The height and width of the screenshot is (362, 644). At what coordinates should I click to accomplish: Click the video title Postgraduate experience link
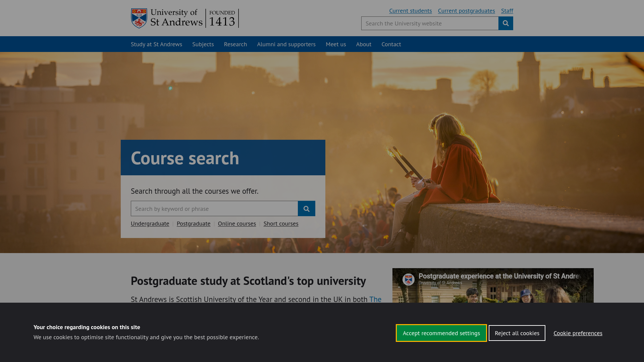(x=499, y=276)
